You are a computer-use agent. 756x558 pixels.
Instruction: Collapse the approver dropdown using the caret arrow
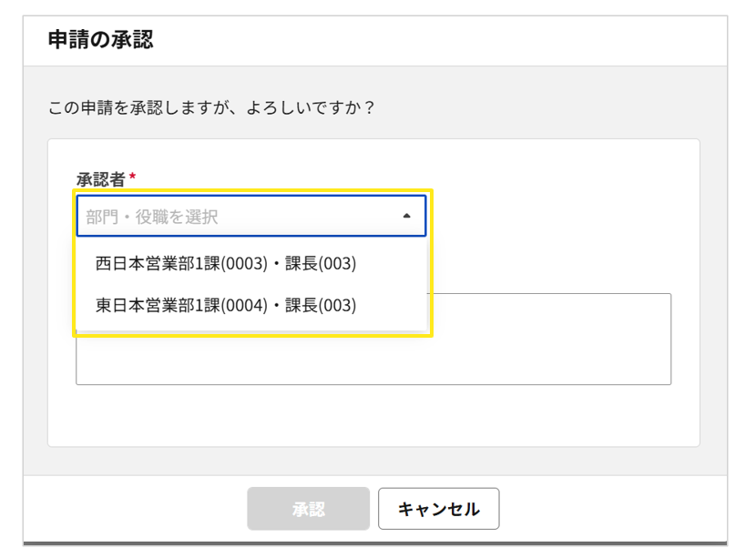(x=406, y=217)
